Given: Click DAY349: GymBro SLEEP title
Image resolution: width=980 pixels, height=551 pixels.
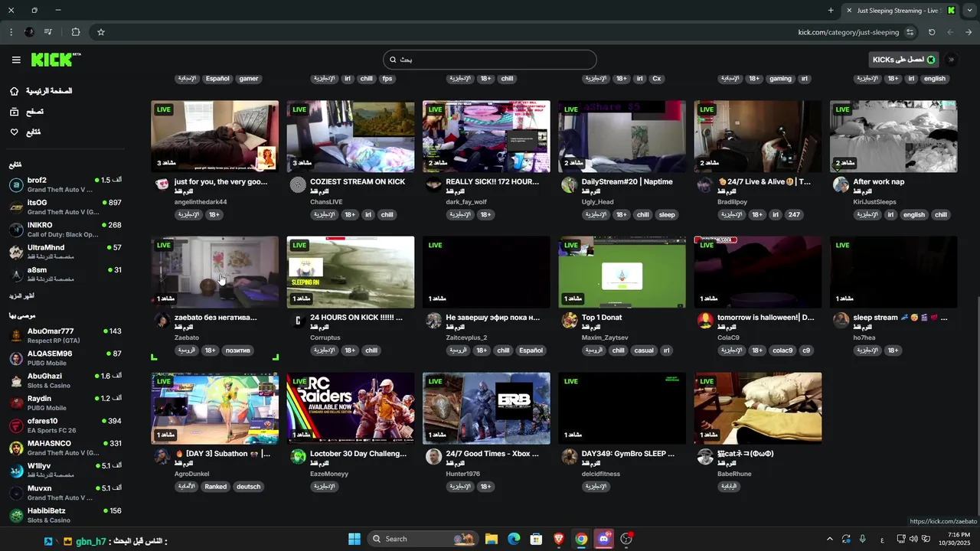Looking at the screenshot, I should 628,454.
